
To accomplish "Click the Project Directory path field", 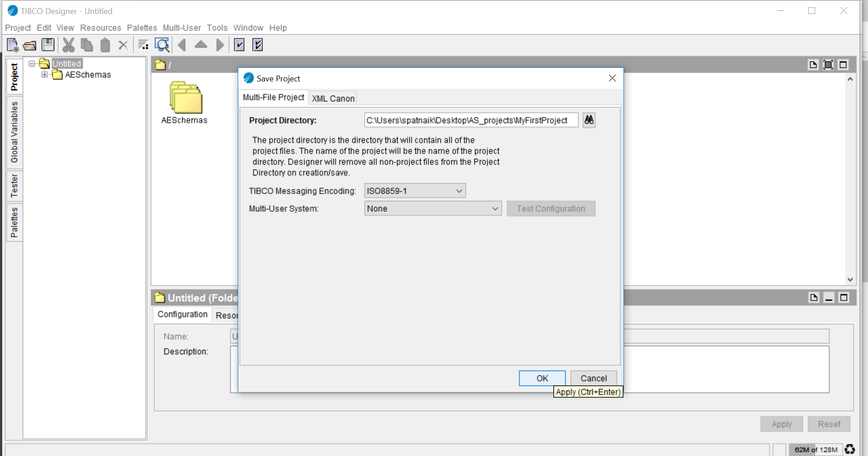I will [471, 120].
